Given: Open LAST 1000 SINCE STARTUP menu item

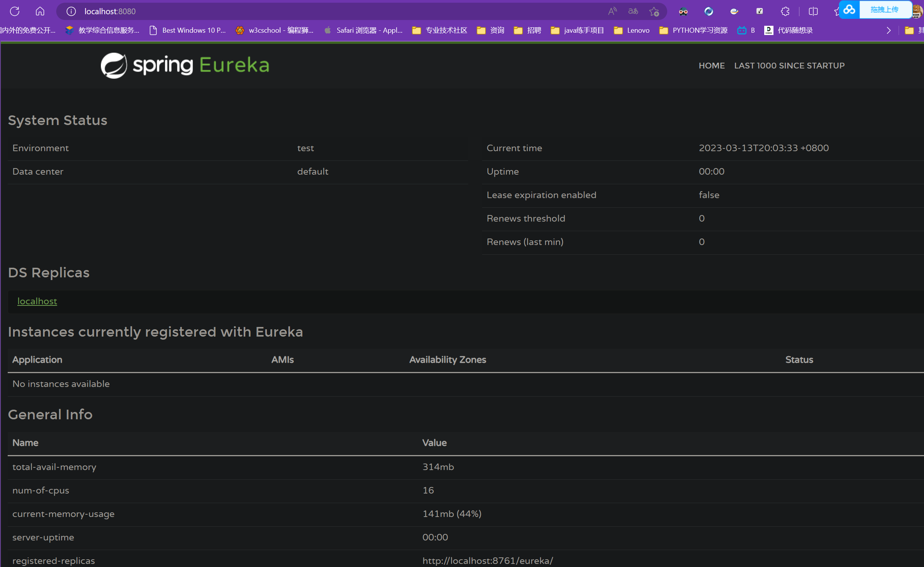Looking at the screenshot, I should point(789,66).
